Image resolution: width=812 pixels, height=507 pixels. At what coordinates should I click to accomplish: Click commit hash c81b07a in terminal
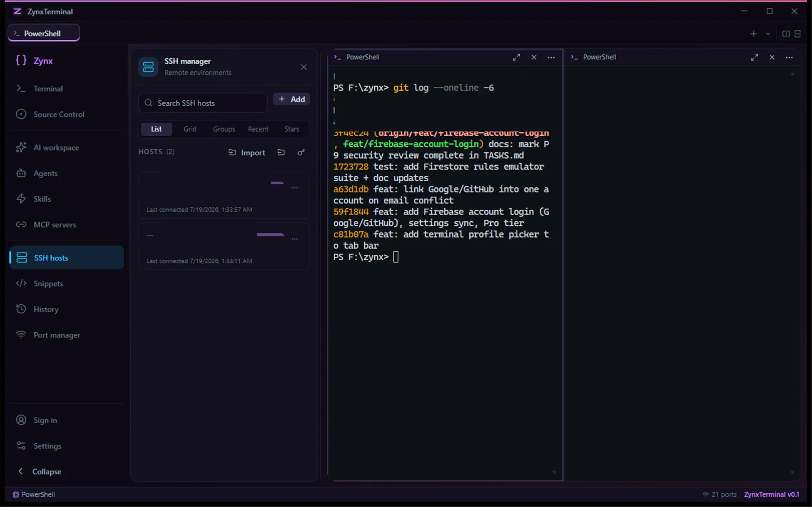351,234
